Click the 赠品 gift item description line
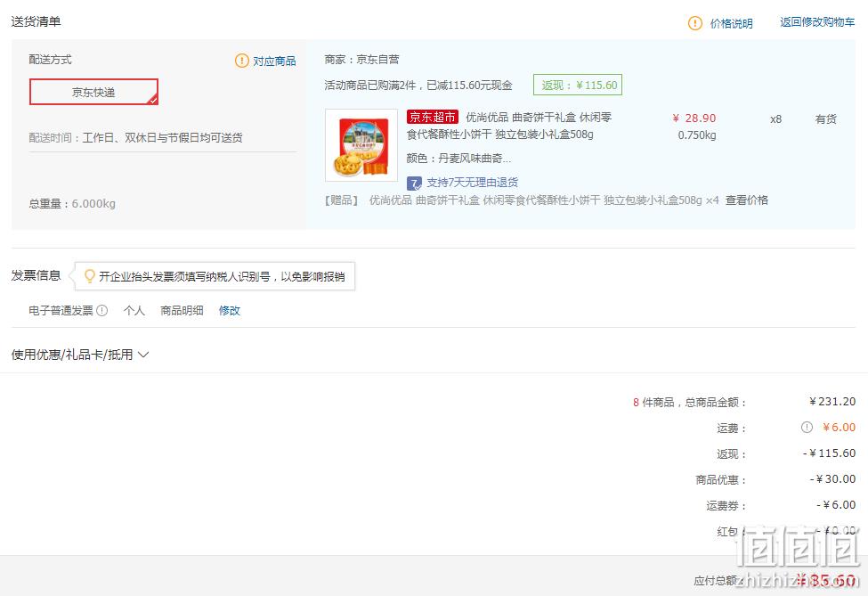The image size is (868, 596). [x=522, y=200]
